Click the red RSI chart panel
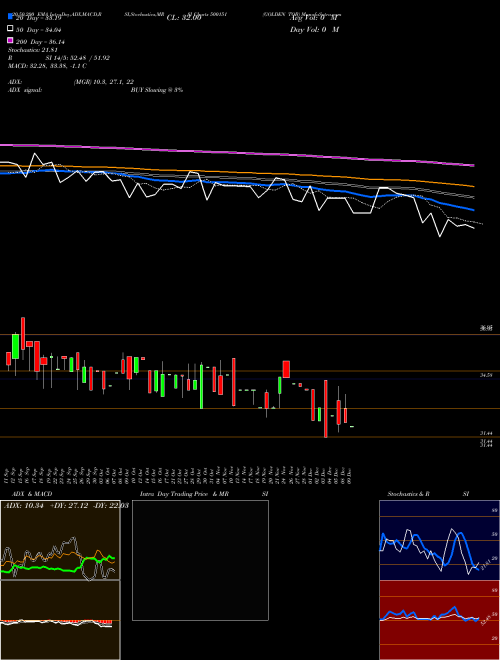Image resolution: width=500 pixels, height=660 pixels. [x=439, y=620]
